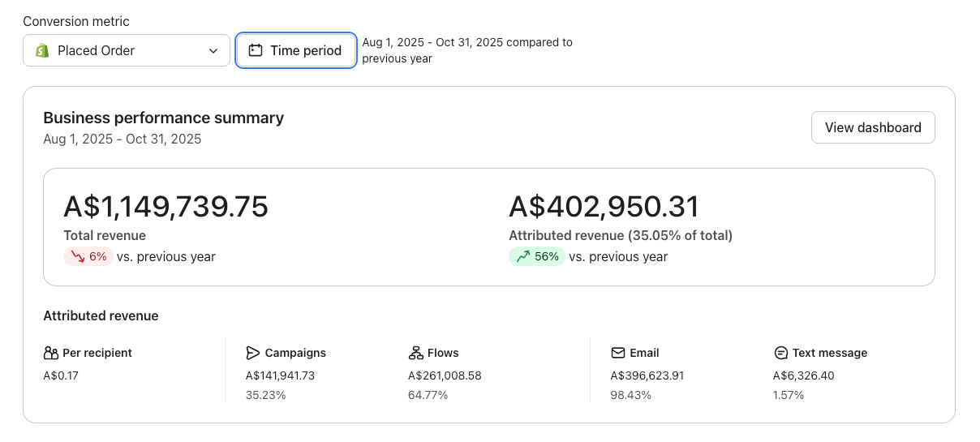Click the Flows hierarchy icon
980x442 pixels.
[415, 353]
